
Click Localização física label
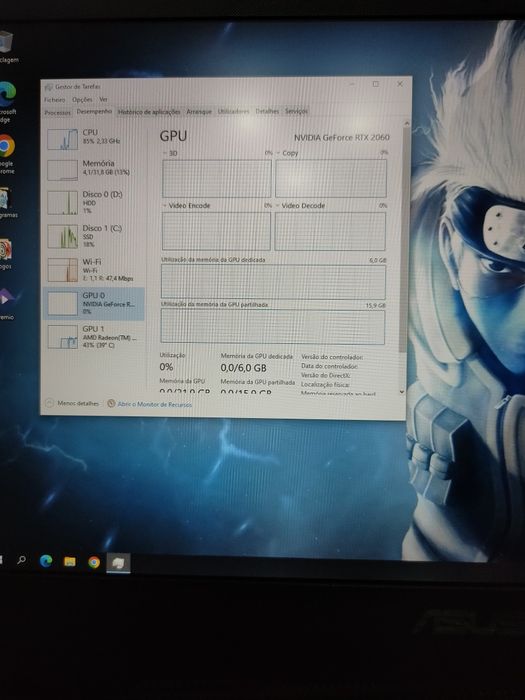click(x=325, y=384)
